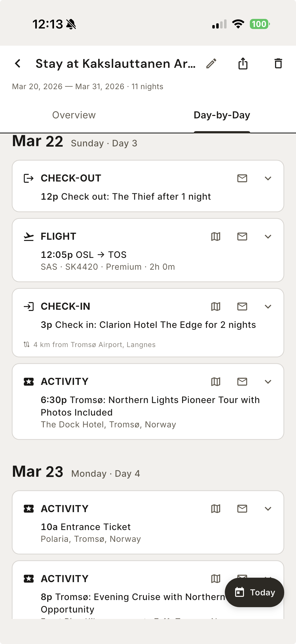Show map for Clarion Hotel The Edge check-in

[215, 307]
